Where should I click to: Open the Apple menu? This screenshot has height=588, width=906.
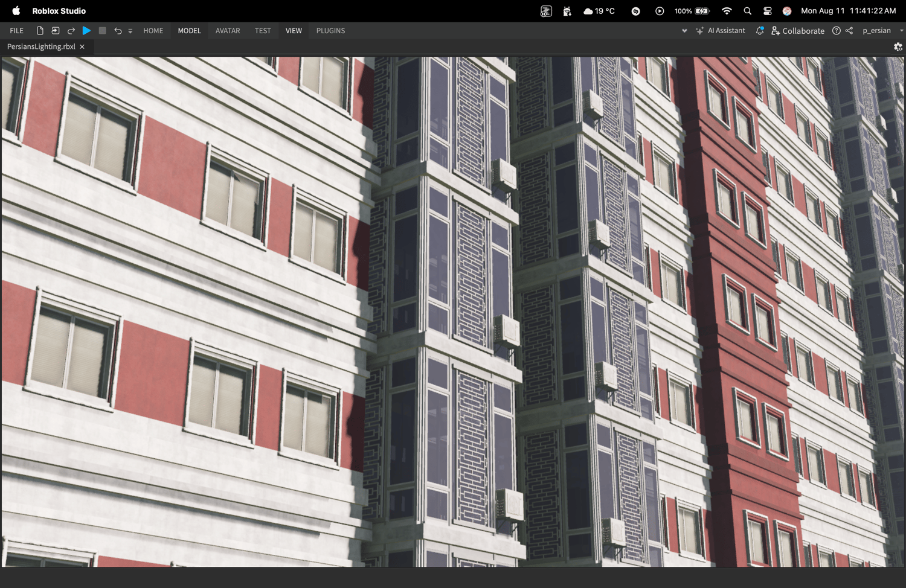click(x=16, y=11)
